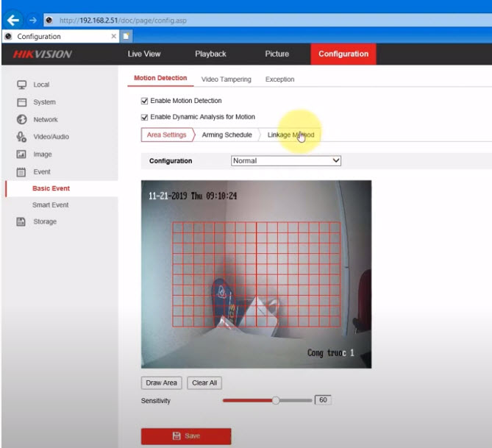The height and width of the screenshot is (448, 492).
Task: Switch to the Video Tampering tab
Action: 226,79
